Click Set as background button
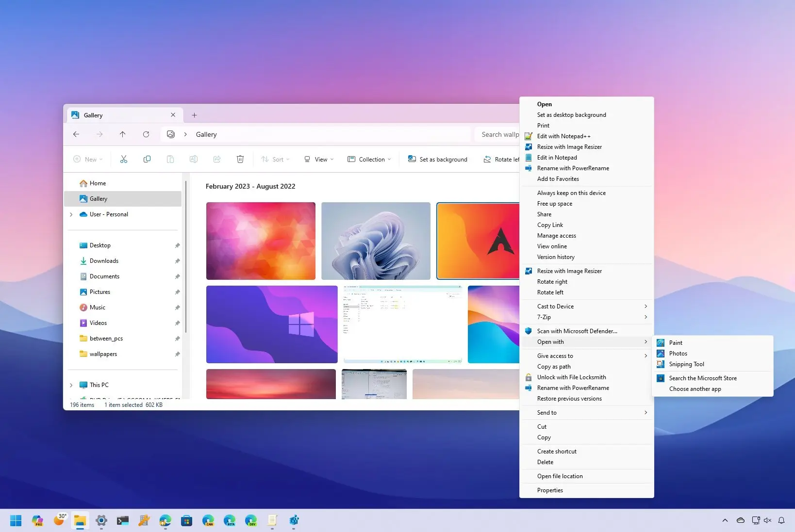This screenshot has width=795, height=532. pyautogui.click(x=438, y=159)
